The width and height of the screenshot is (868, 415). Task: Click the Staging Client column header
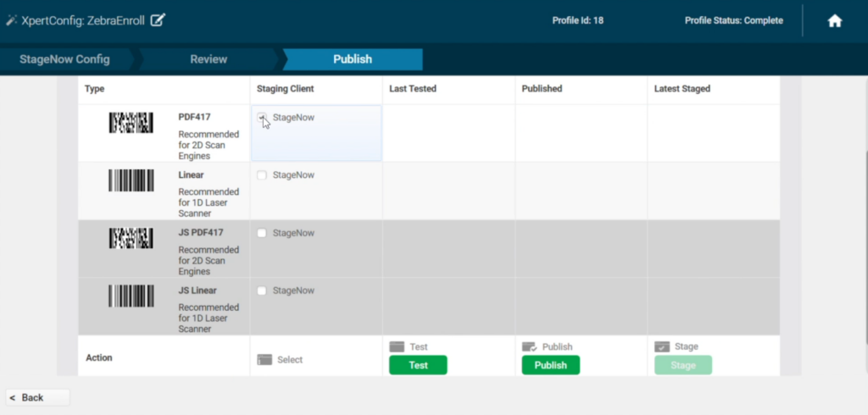(285, 89)
